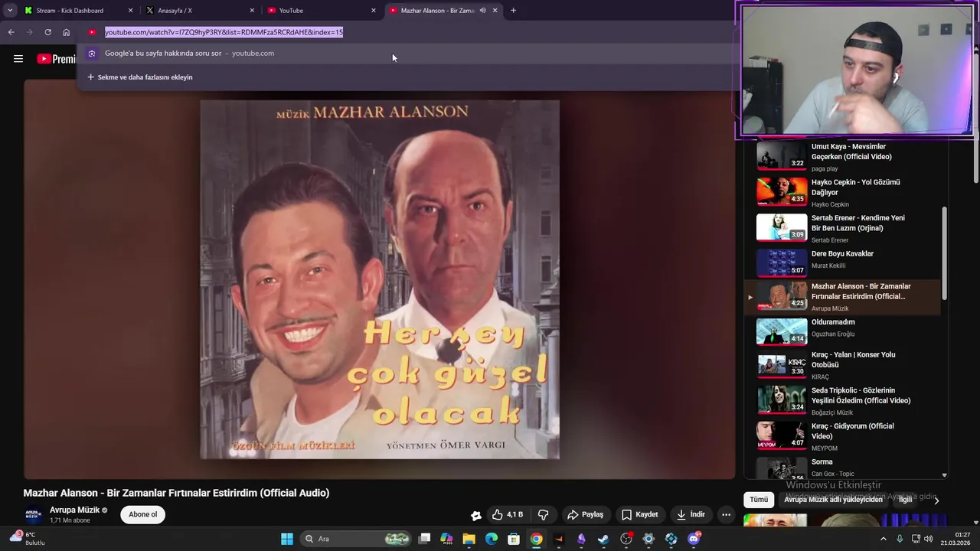Select the Tümü filter chip
The height and width of the screenshot is (551, 980).
point(759,500)
